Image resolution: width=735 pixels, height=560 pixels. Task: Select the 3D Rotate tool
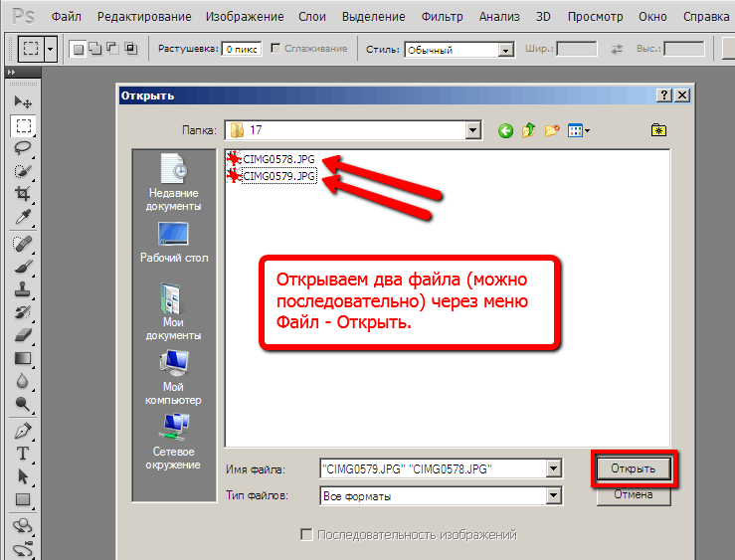[23, 526]
